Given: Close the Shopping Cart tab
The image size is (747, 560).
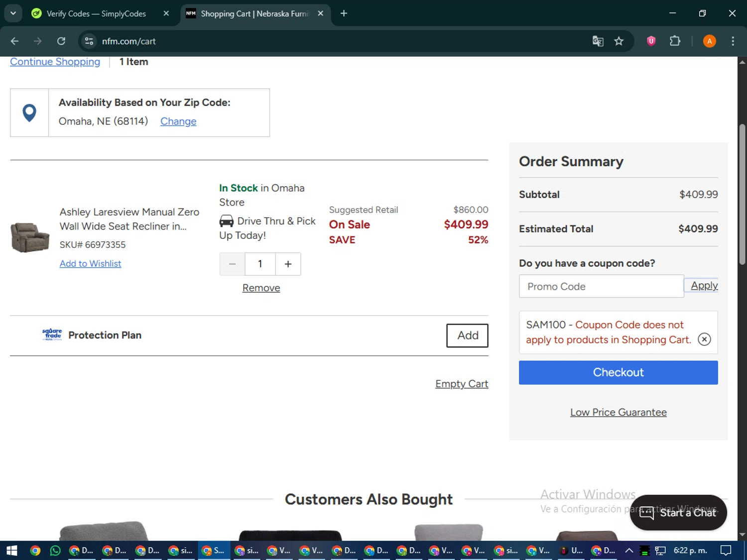Looking at the screenshot, I should [321, 13].
